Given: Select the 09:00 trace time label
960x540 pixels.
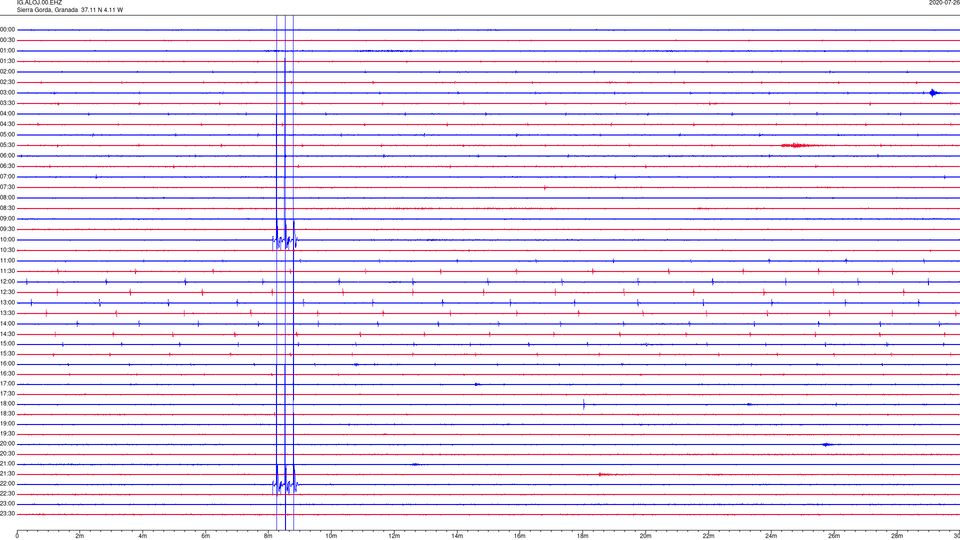Looking at the screenshot, I should tap(8, 219).
